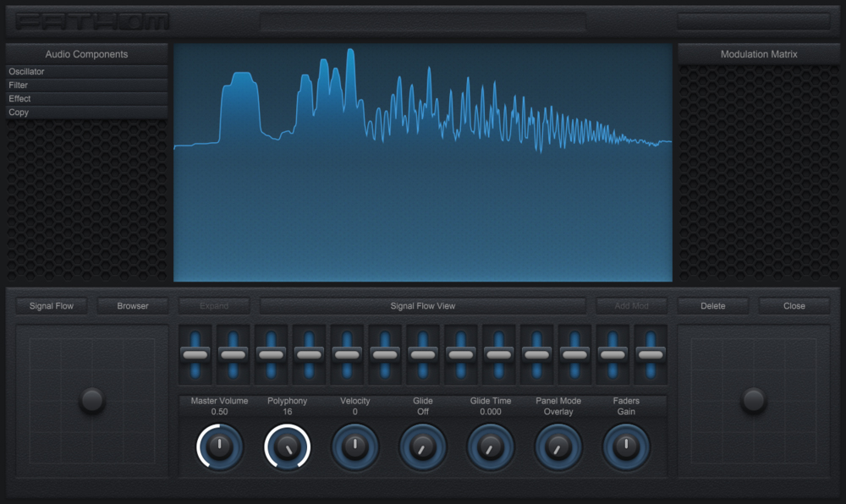846x504 pixels.
Task: Open the Signal Flow panel
Action: tap(51, 305)
